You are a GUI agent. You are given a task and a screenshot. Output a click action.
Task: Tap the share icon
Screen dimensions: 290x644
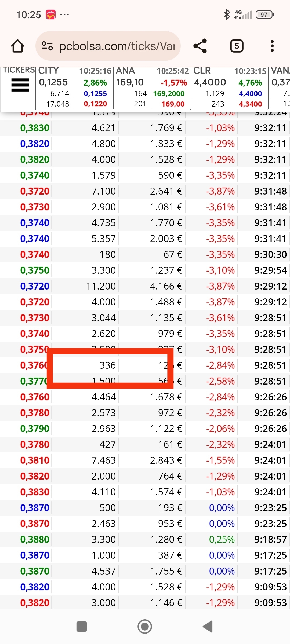pos(200,46)
